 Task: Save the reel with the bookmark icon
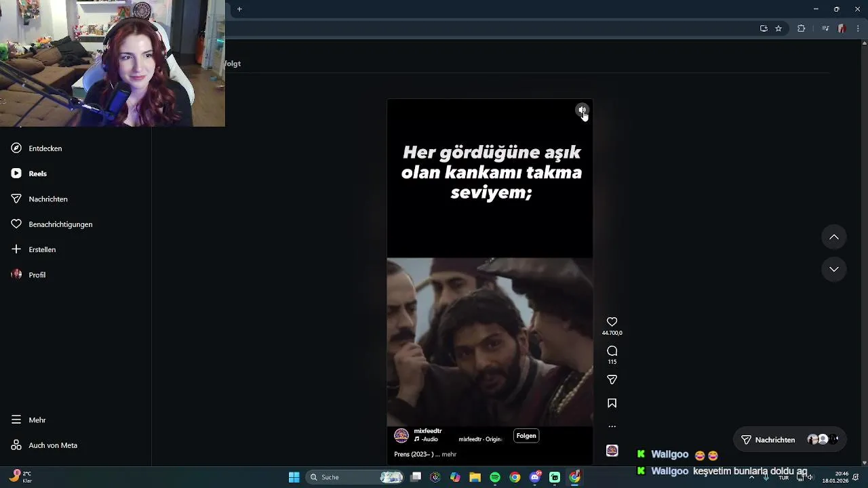tap(612, 403)
